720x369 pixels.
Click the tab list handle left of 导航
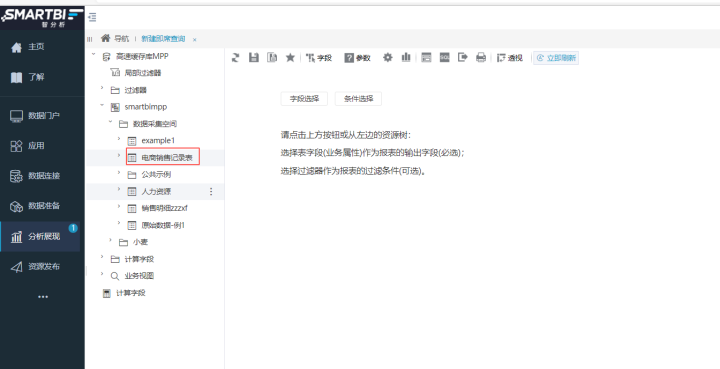90,39
